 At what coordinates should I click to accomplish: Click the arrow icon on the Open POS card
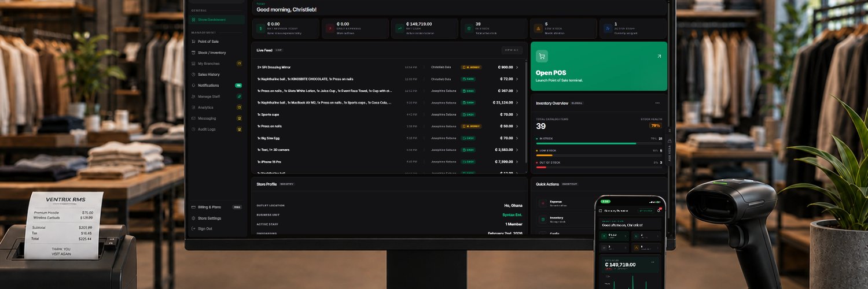click(x=659, y=56)
